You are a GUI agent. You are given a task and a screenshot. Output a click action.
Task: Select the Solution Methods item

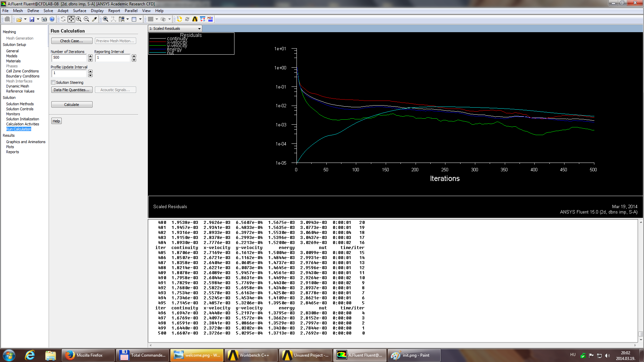[20, 104]
